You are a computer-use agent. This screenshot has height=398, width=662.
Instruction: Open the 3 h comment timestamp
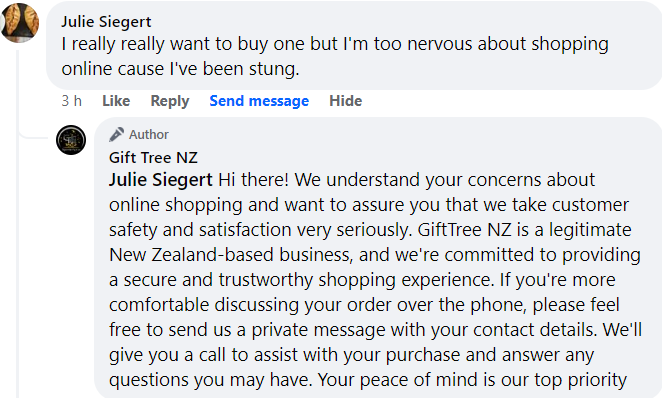pos(71,101)
